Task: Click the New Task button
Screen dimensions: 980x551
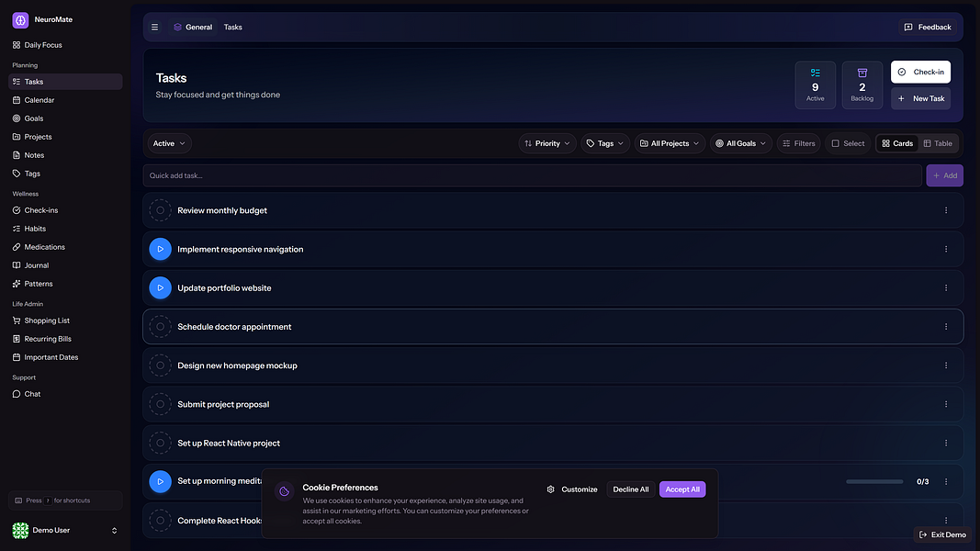Action: click(920, 98)
